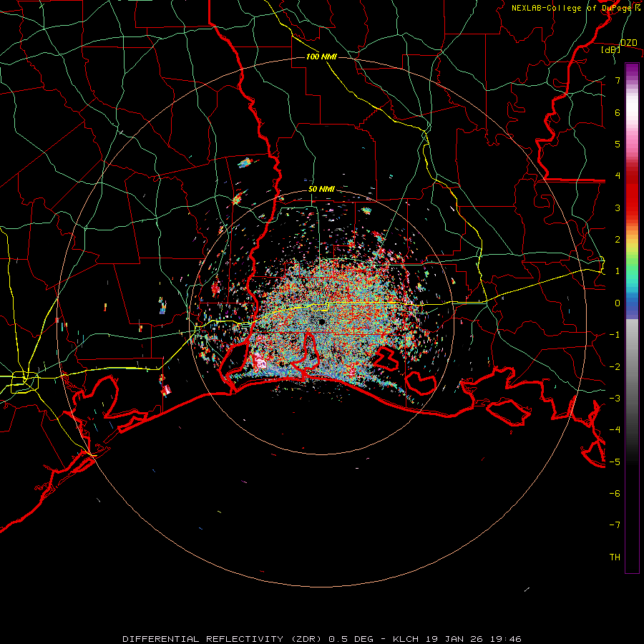
Task: Click the -7 value on the color scale
Action: (x=615, y=525)
